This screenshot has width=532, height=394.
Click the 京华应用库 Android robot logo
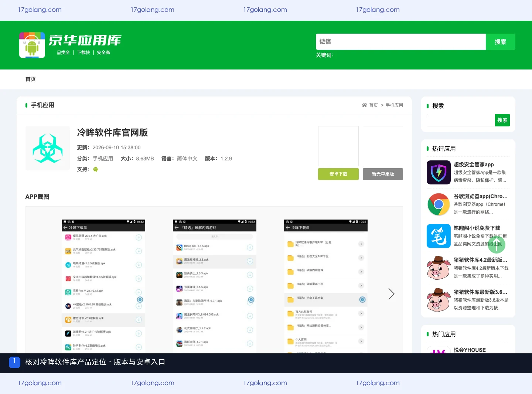[32, 45]
